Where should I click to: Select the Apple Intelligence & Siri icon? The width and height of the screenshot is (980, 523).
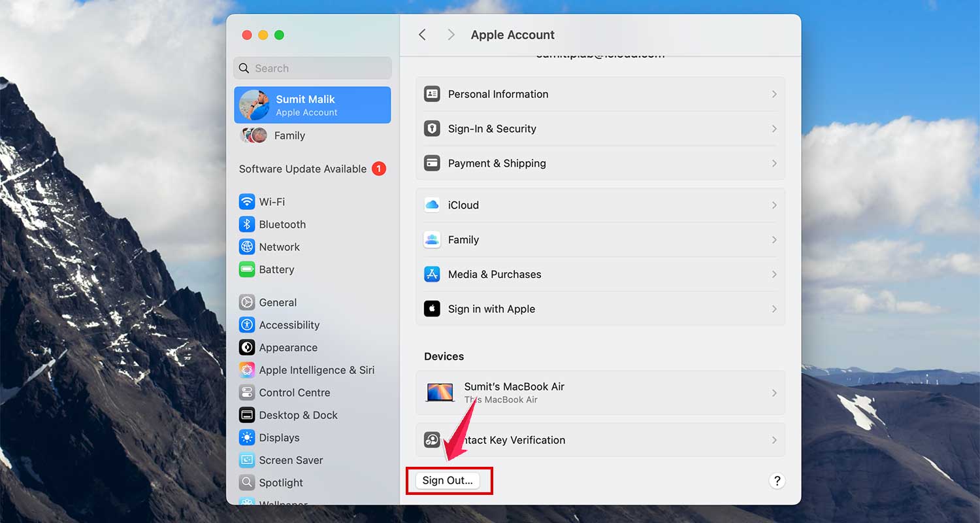(x=247, y=369)
